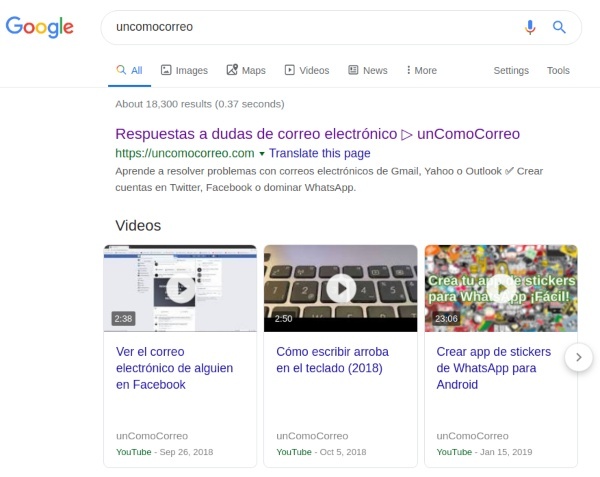Click the Oct 5, 2018 YouTube source line

coord(321,452)
